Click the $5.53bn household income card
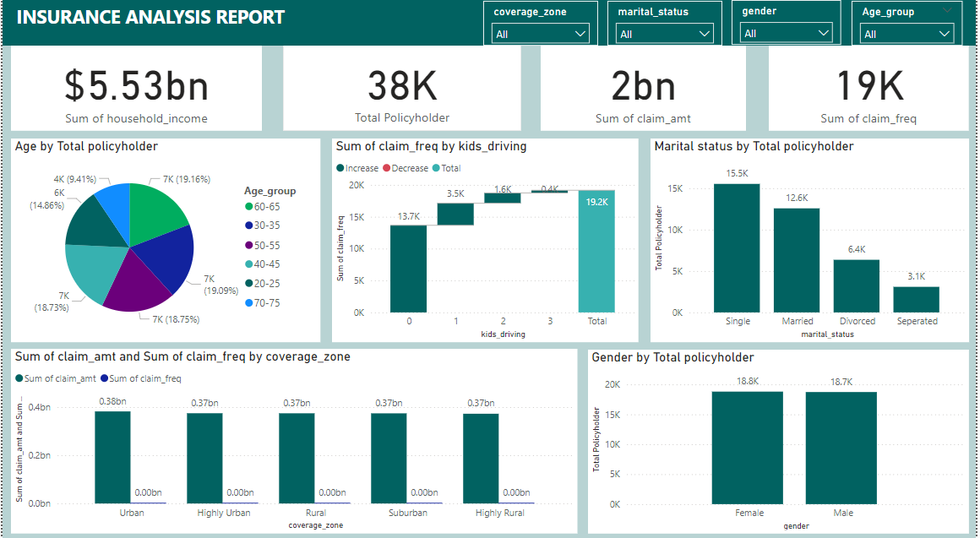The width and height of the screenshot is (980, 538). [x=136, y=89]
